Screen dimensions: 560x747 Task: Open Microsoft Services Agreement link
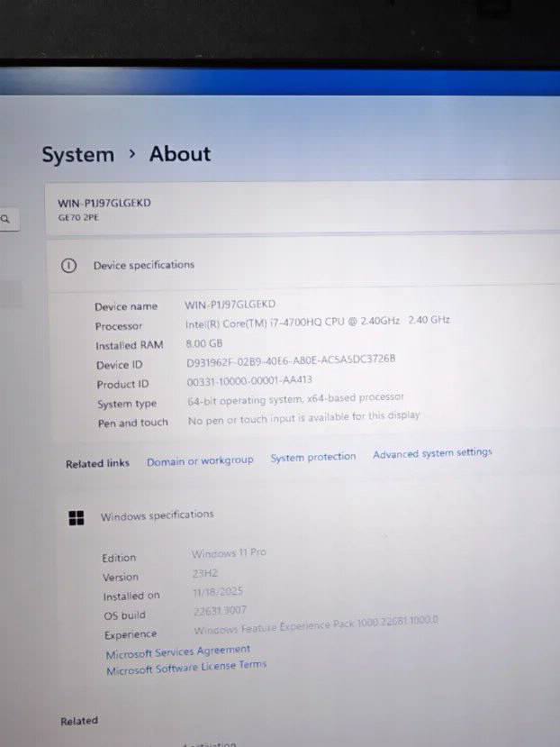coord(178,651)
